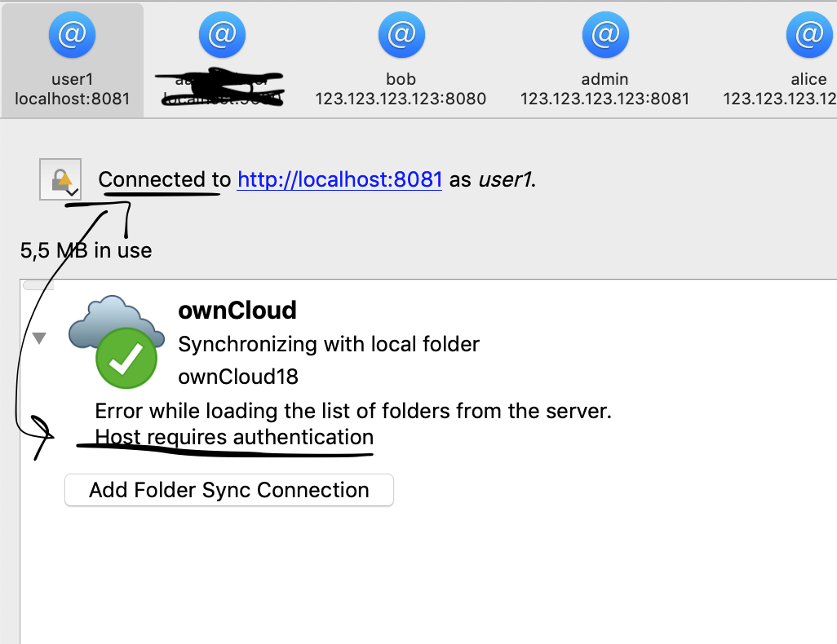The width and height of the screenshot is (837, 644).
Task: Select the user1 localhost:8081 tab
Action: click(72, 61)
